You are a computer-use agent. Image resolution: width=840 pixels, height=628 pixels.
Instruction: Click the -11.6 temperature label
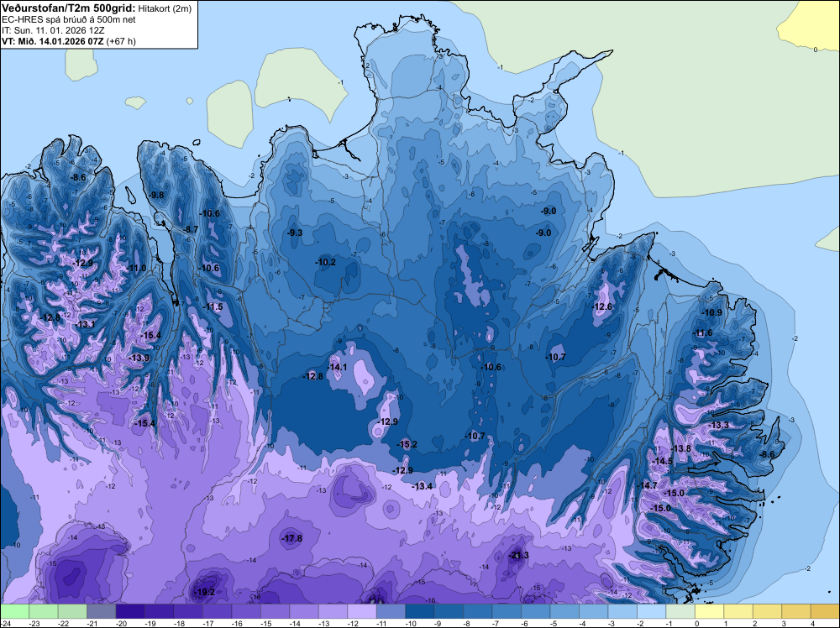pos(703,333)
